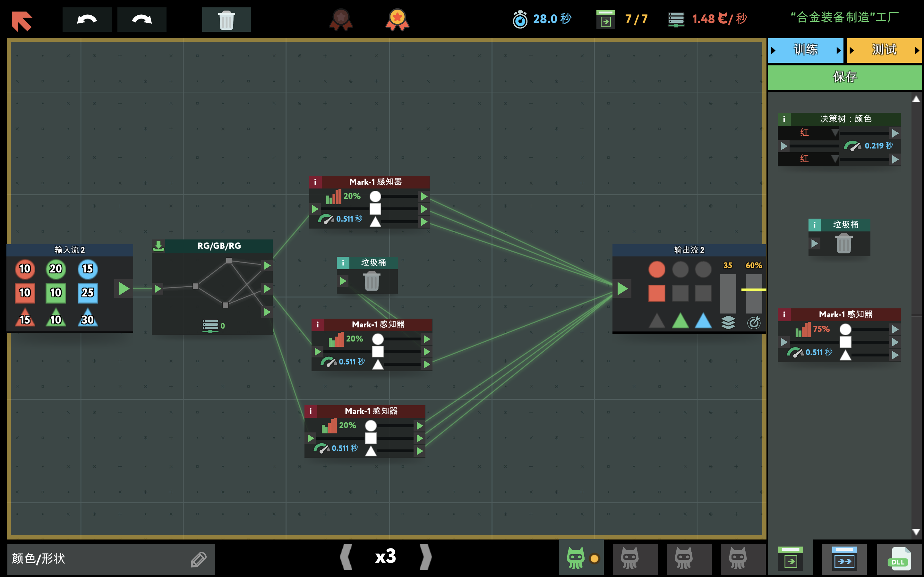
Task: Click the download icon on RG/GB/RG node
Action: pyautogui.click(x=158, y=246)
